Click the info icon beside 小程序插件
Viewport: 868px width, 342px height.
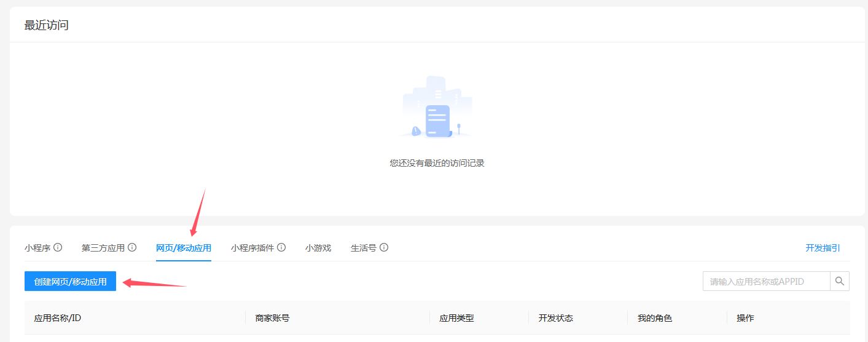tap(281, 248)
